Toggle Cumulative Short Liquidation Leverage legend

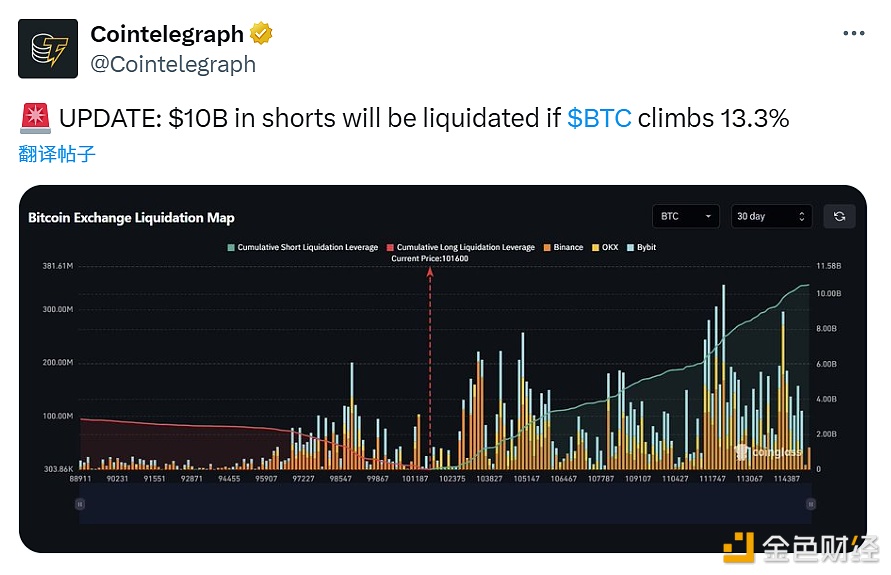pos(303,247)
